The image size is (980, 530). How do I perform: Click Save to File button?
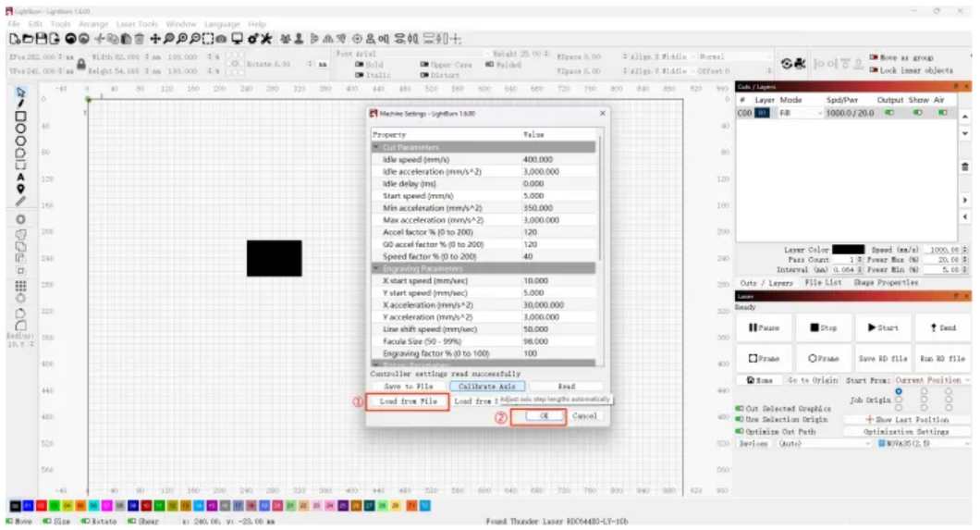[x=408, y=387]
